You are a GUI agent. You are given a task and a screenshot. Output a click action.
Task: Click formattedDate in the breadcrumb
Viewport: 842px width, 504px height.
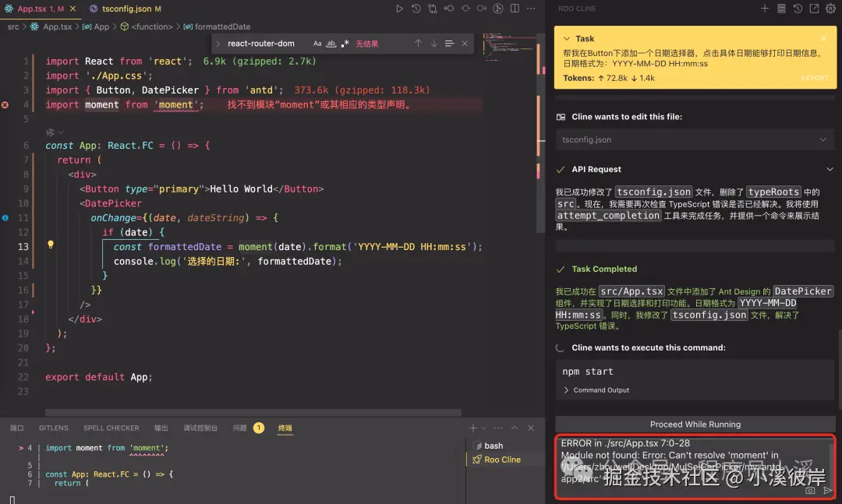[222, 26]
